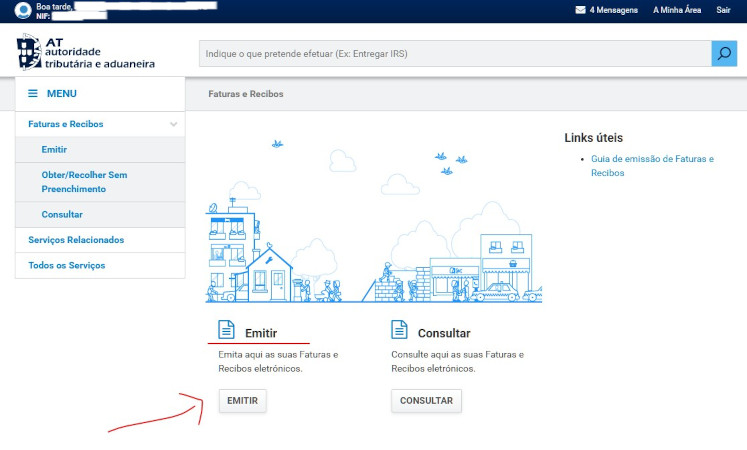Go to A Minha Área
The width and height of the screenshot is (747, 450).
point(677,10)
